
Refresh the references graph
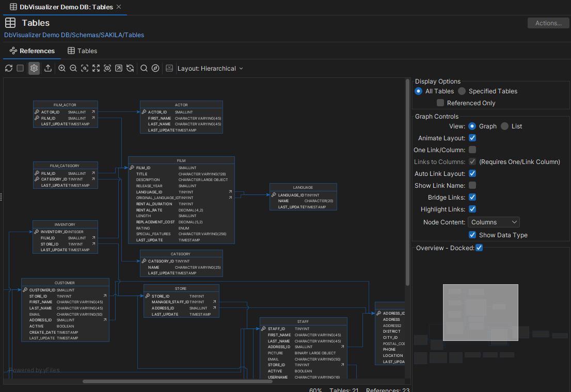pyautogui.click(x=9, y=68)
